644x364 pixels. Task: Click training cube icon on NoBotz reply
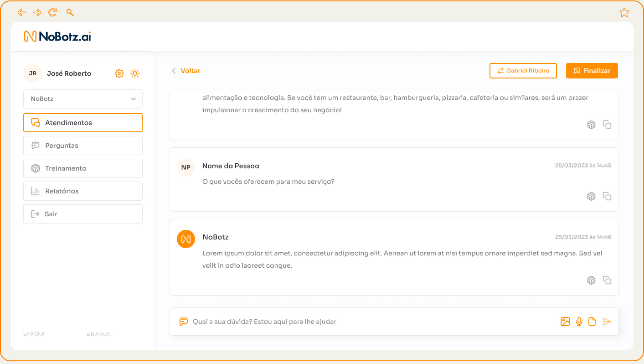[591, 280]
